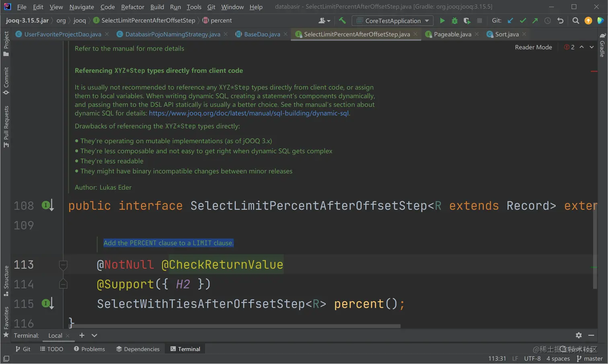This screenshot has width=608, height=364.
Task: Run with coverage icon in toolbar
Action: point(467,20)
